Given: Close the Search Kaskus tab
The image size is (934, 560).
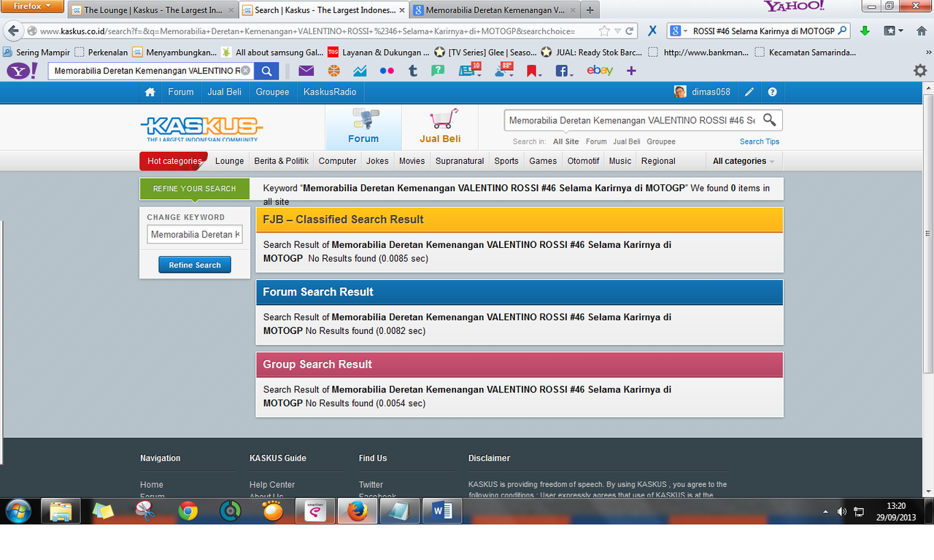Looking at the screenshot, I should [x=401, y=10].
